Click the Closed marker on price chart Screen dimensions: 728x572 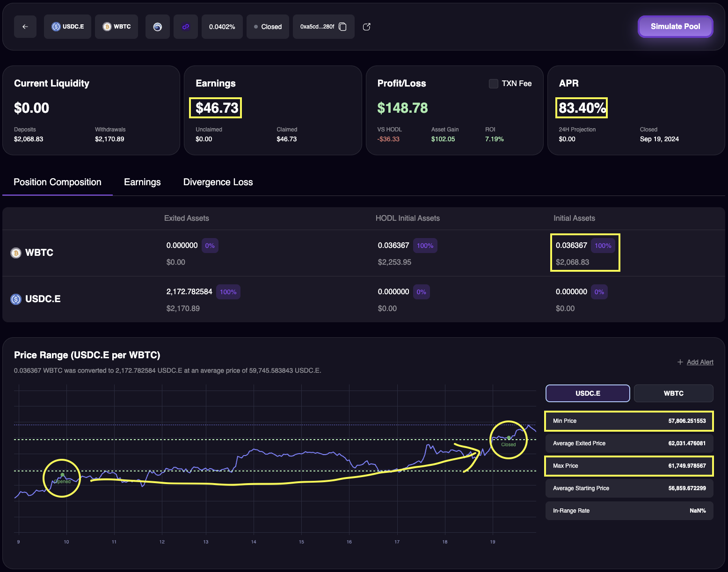[509, 438]
